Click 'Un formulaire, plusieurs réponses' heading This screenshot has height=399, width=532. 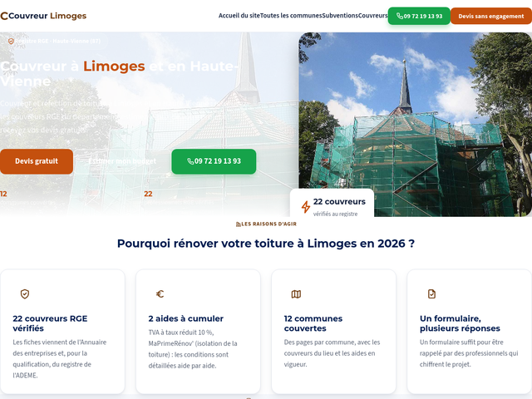[x=460, y=323]
